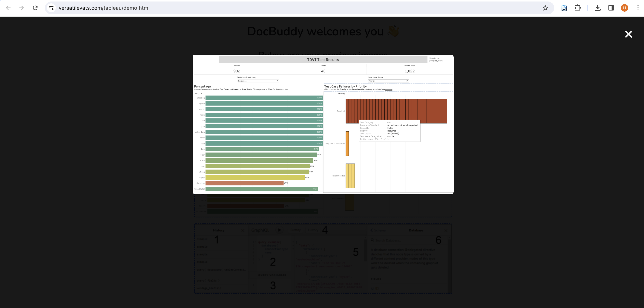Reload the page with the refresh icon
644x308 pixels.
point(35,8)
